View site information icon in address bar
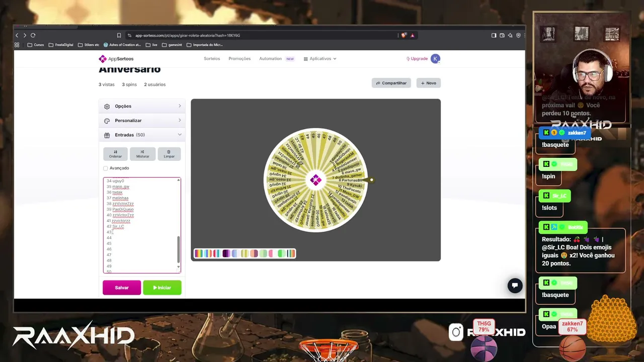 coord(129,35)
